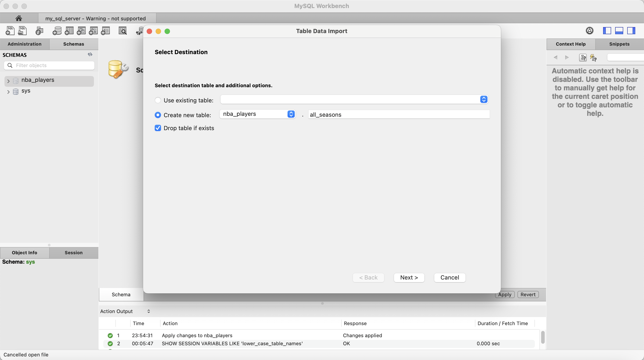Screen dimensions: 644x360
Task: Expand the nba_players schema tree node
Action: coord(8,81)
